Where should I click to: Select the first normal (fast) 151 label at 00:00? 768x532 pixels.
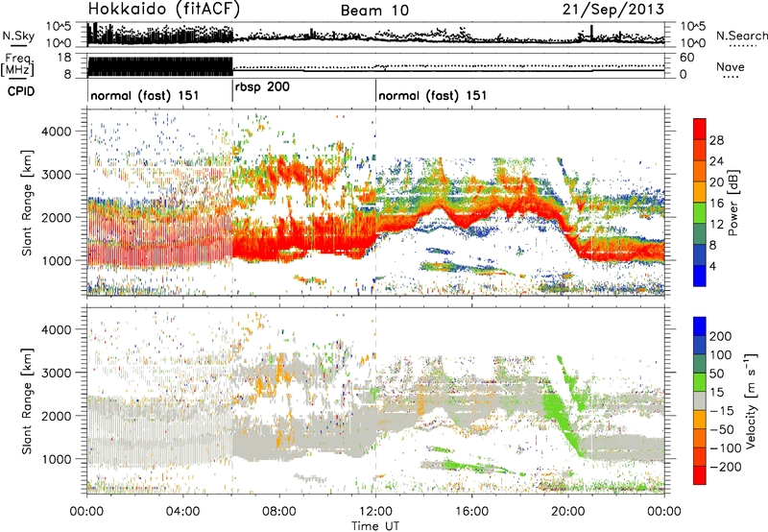(145, 95)
